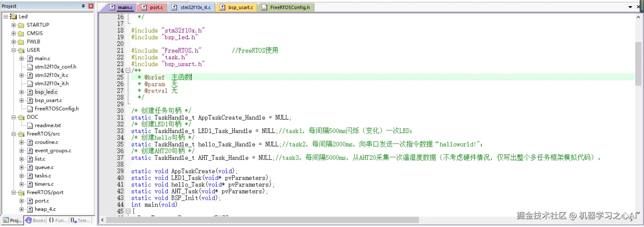The image size is (644, 227).
Task: Click the Led project target icon
Action: 13,16
